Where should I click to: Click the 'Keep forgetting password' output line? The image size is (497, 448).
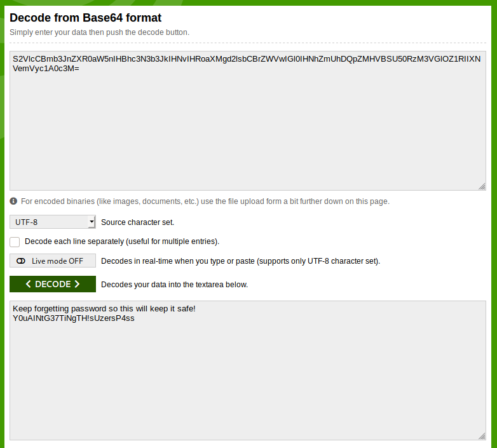(x=104, y=309)
